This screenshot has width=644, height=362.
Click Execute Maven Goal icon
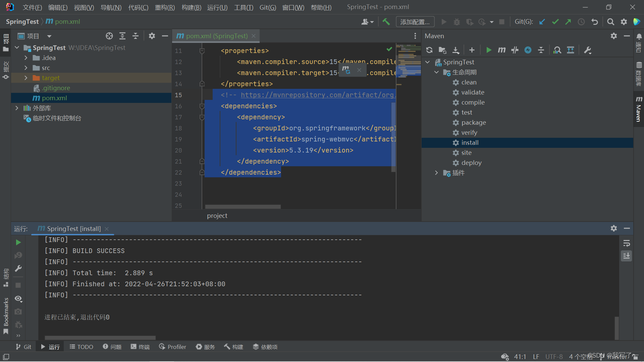tap(501, 50)
